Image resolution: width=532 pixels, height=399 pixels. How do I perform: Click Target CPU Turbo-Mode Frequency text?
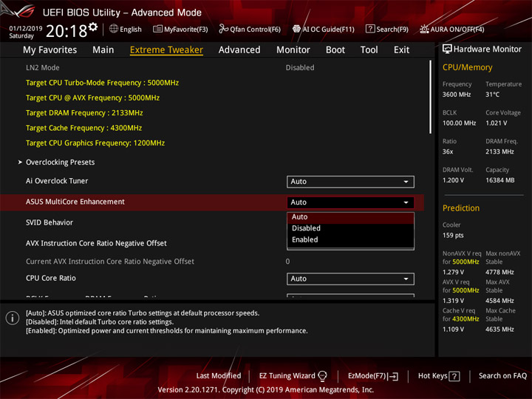point(102,83)
